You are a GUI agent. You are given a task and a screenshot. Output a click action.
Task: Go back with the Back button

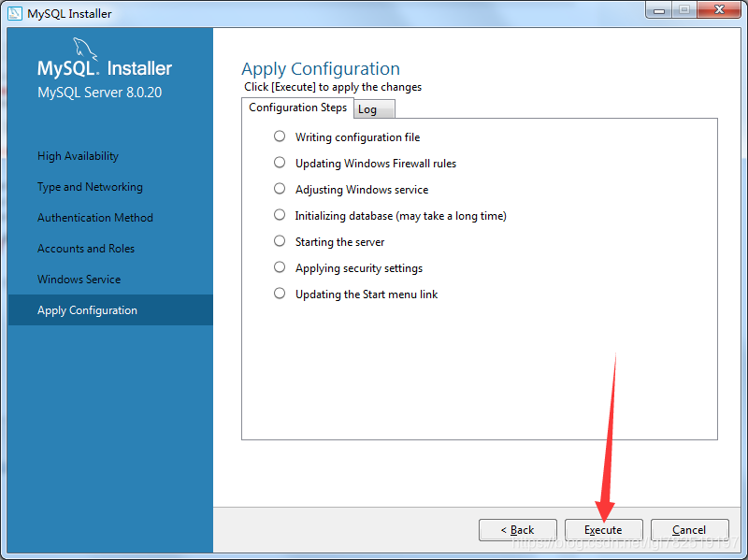518,530
